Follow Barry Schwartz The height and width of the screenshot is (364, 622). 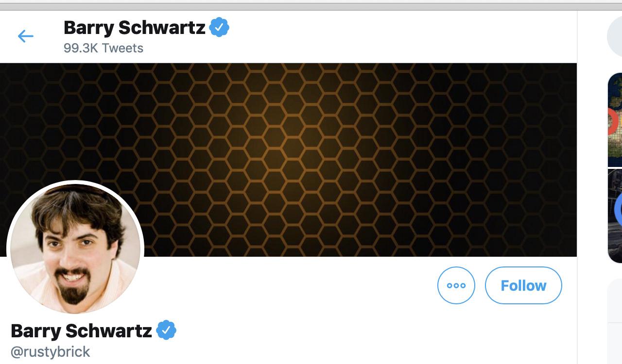[523, 285]
